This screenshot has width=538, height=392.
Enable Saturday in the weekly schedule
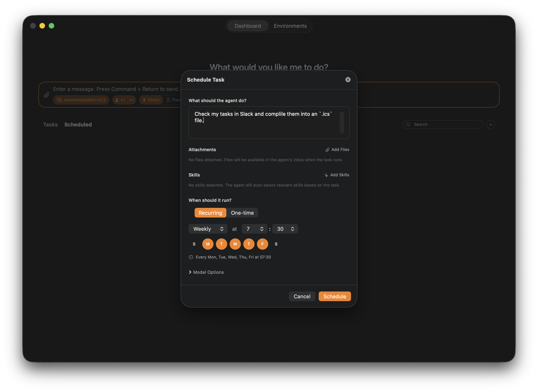[276, 244]
